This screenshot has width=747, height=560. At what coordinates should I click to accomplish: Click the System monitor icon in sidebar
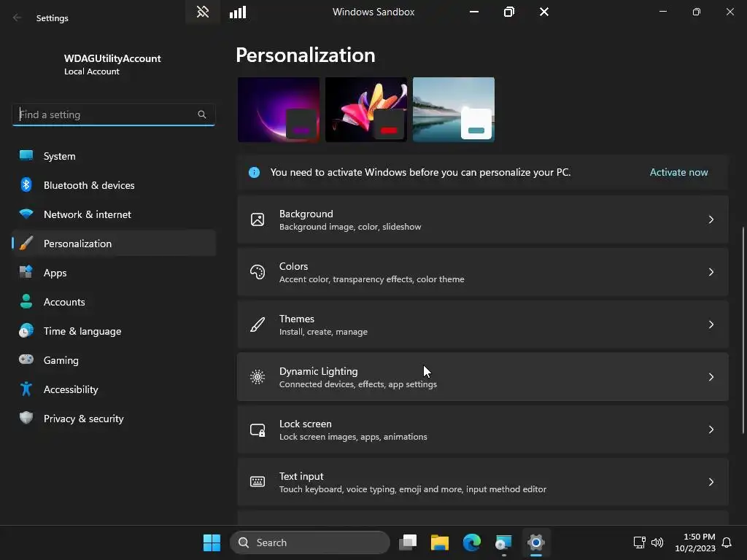[26, 156]
